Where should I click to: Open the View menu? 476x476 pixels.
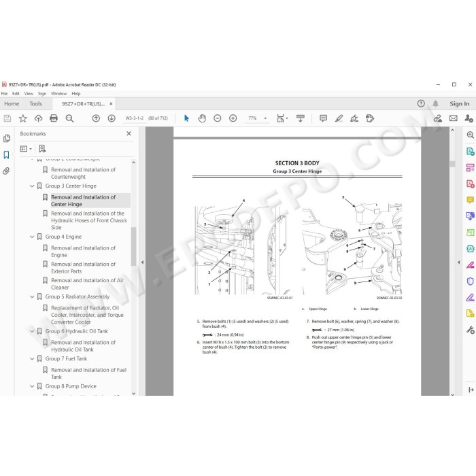pyautogui.click(x=29, y=94)
